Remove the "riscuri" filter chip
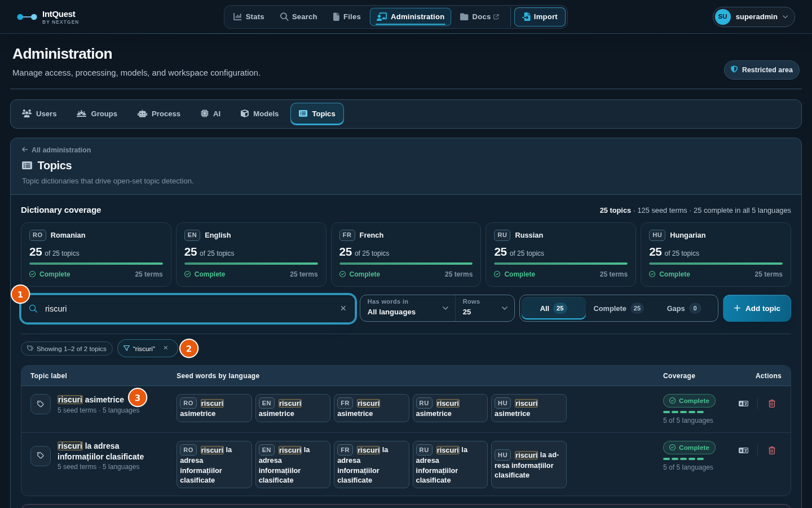812x508 pixels. [166, 348]
